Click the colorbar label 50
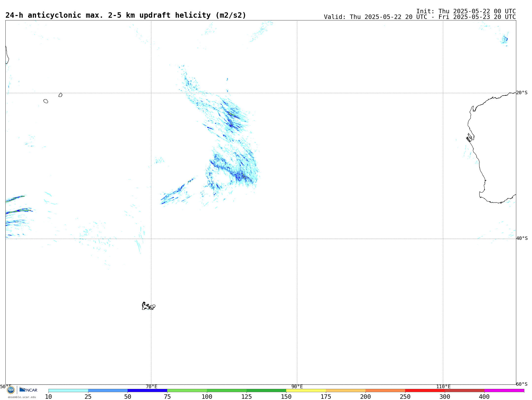The image size is (532, 400). tap(128, 397)
